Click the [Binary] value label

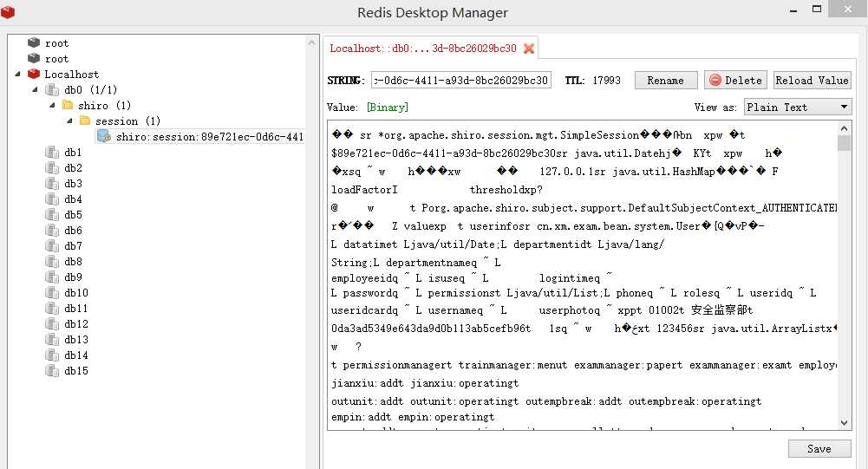click(388, 107)
